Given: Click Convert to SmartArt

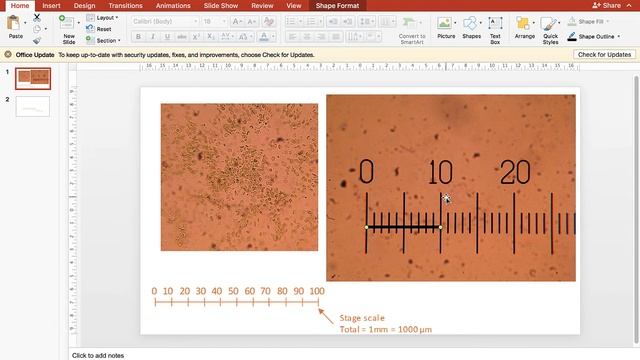Looking at the screenshot, I should click(411, 31).
